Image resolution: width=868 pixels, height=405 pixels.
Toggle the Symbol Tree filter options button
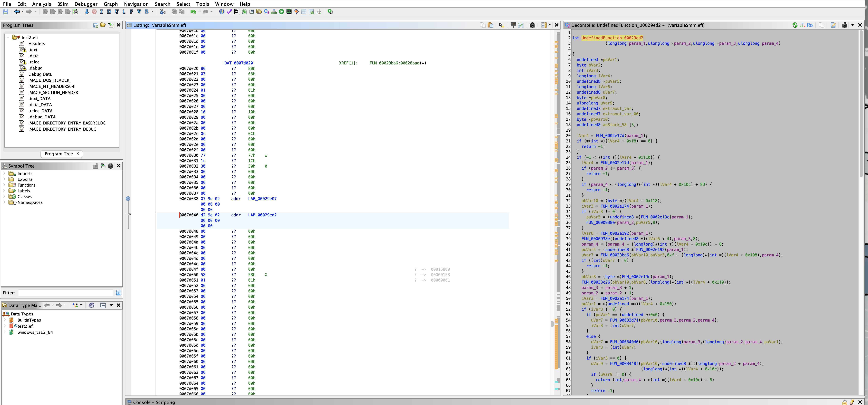pyautogui.click(x=118, y=293)
